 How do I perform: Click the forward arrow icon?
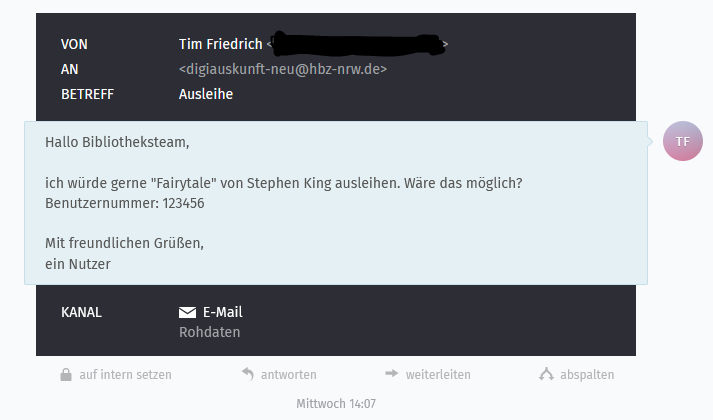392,374
